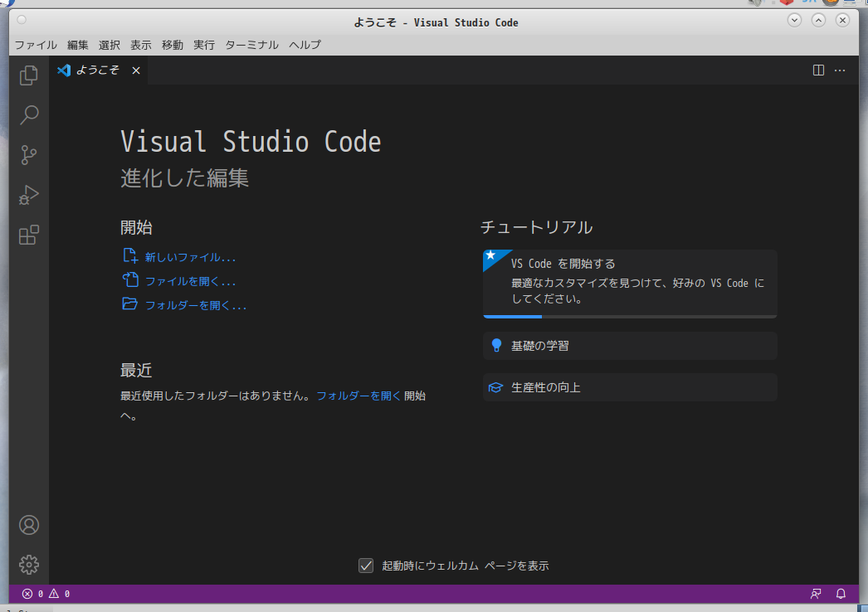Viewport: 868px width, 612px height.
Task: Open the Accounts menu icon
Action: (29, 525)
